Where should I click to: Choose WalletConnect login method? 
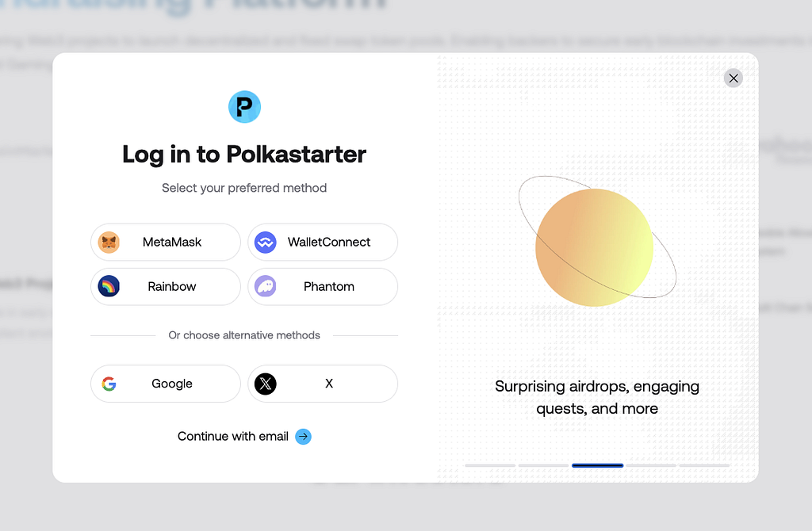(323, 243)
